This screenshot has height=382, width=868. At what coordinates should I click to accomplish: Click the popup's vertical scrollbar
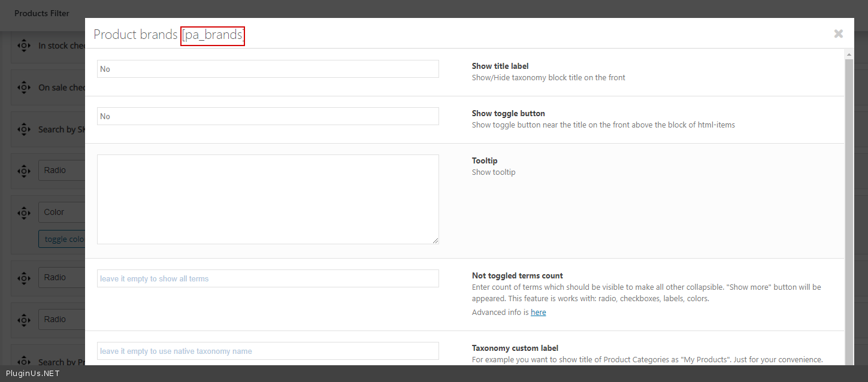(x=849, y=210)
